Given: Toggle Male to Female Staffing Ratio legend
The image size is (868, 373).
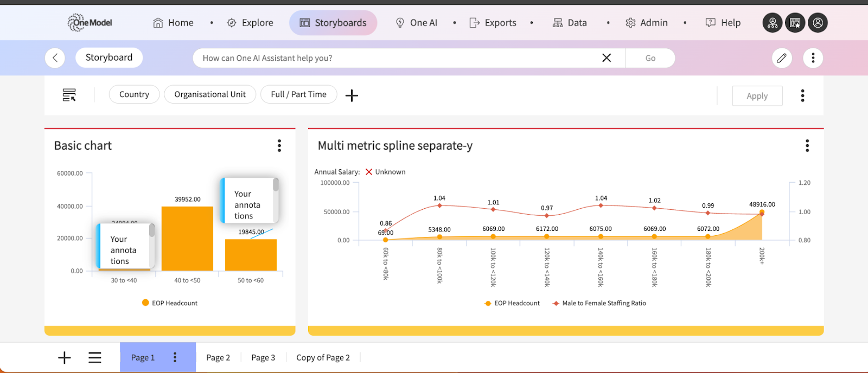Looking at the screenshot, I should point(599,303).
